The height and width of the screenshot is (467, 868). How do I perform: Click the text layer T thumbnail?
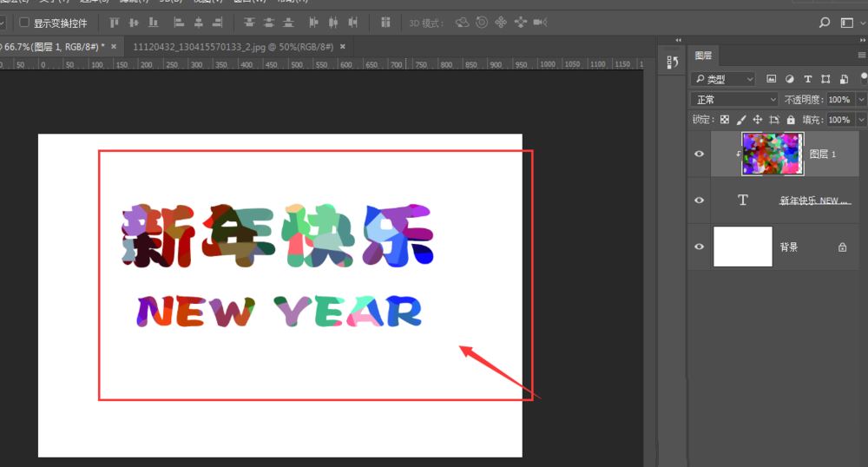743,201
